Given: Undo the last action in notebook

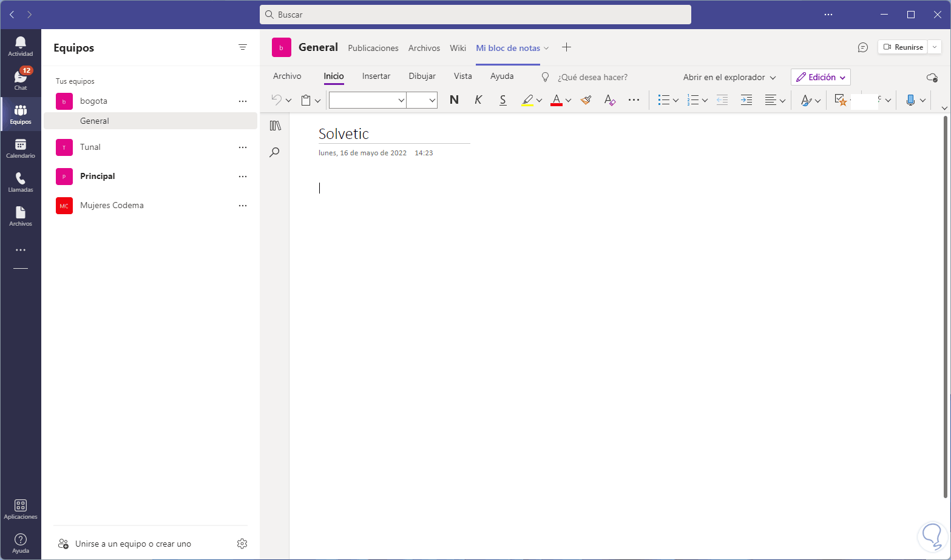Looking at the screenshot, I should point(276,100).
